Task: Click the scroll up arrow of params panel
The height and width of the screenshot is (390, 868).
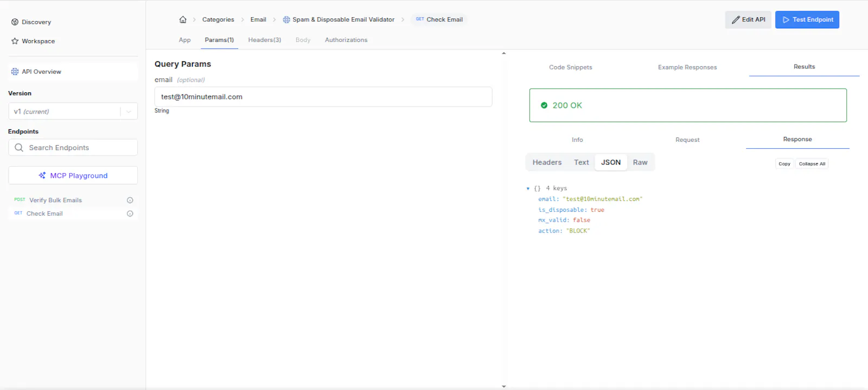Action: (x=504, y=53)
